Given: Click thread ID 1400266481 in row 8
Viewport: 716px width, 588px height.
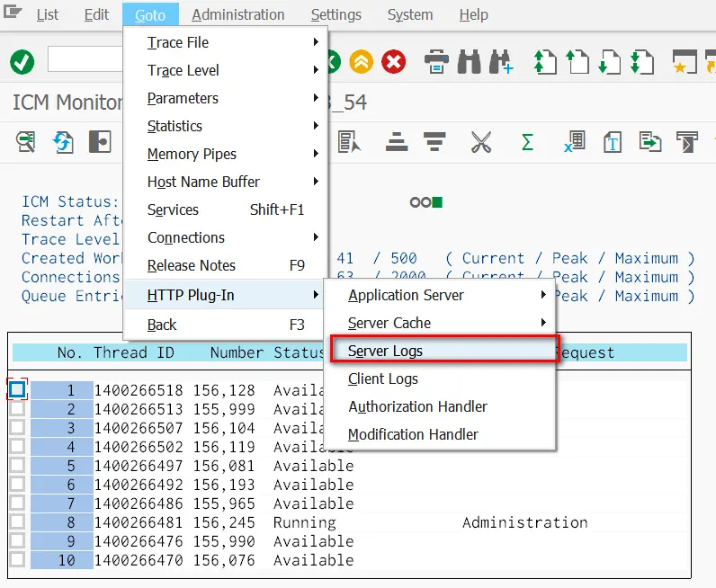Looking at the screenshot, I should pos(139,521).
